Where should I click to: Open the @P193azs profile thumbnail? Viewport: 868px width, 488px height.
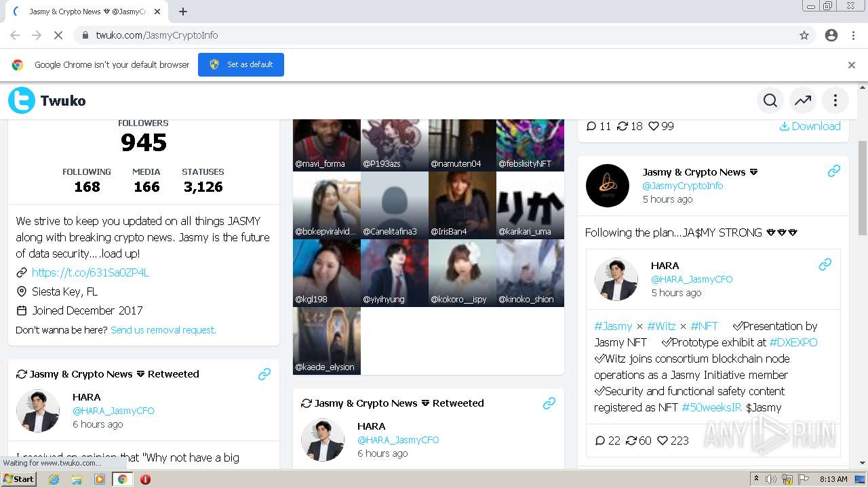[395, 145]
